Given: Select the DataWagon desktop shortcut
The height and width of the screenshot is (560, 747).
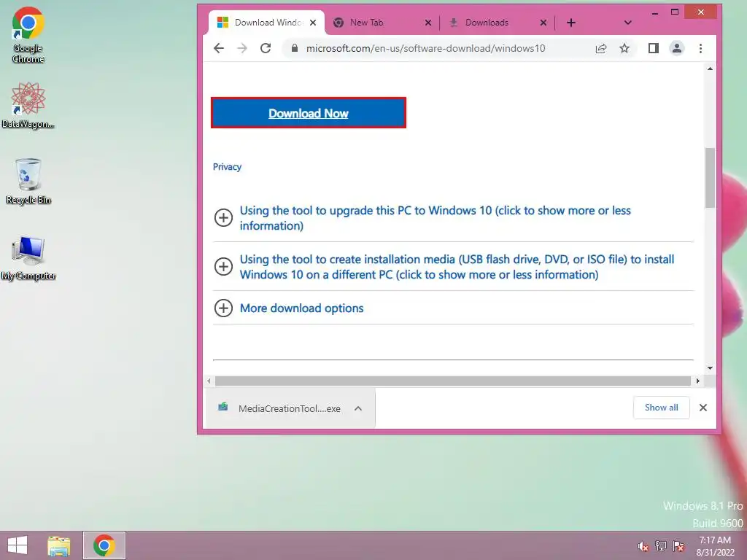Looking at the screenshot, I should tap(28, 105).
